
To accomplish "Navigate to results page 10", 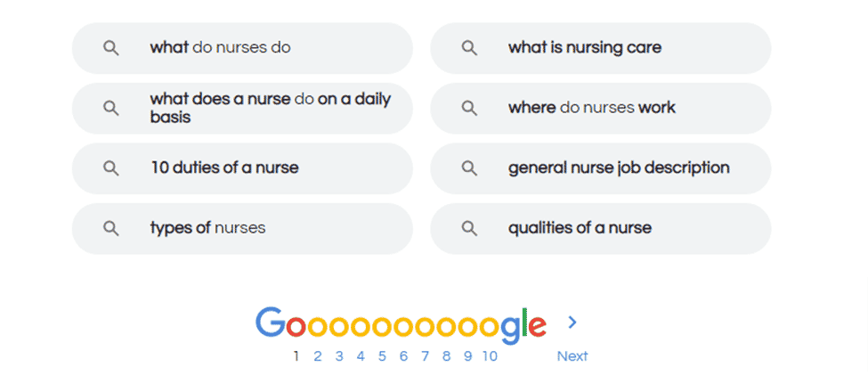I will coord(490,356).
